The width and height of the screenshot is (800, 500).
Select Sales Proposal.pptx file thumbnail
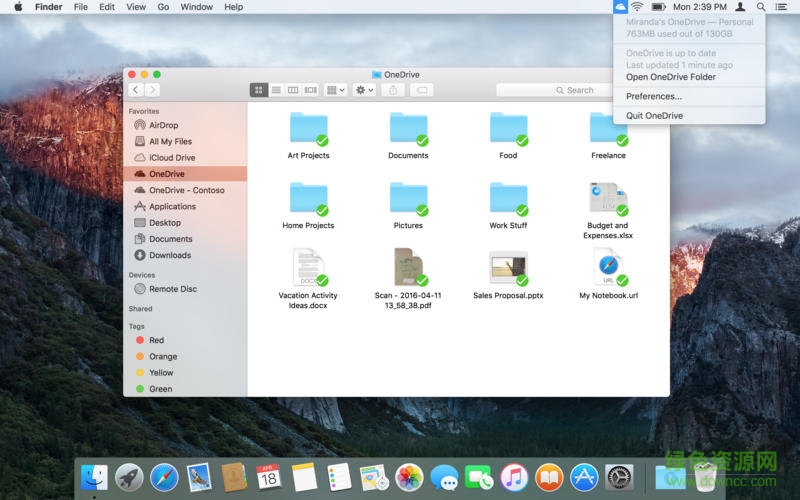[508, 268]
